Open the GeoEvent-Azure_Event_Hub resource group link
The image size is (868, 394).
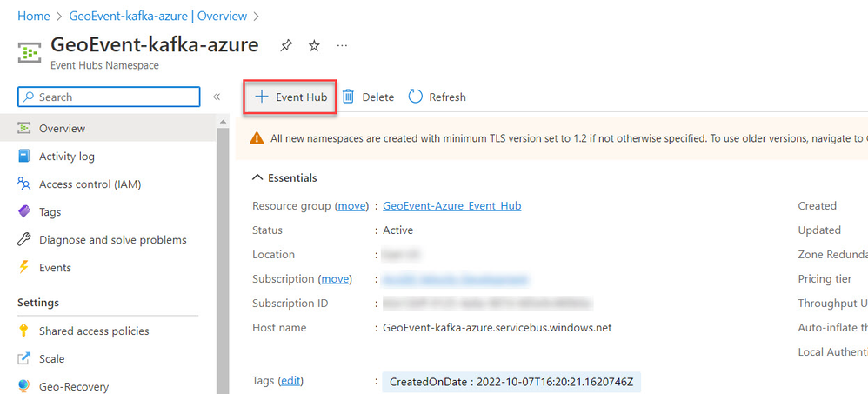coord(451,206)
